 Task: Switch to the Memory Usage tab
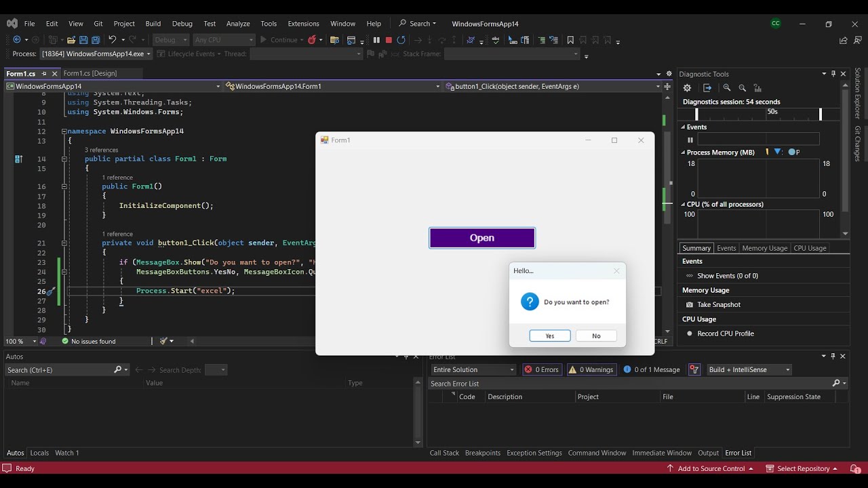click(x=764, y=248)
